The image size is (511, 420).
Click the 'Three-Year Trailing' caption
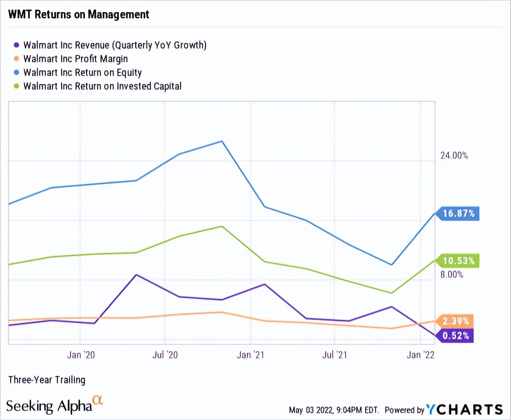[x=47, y=380]
